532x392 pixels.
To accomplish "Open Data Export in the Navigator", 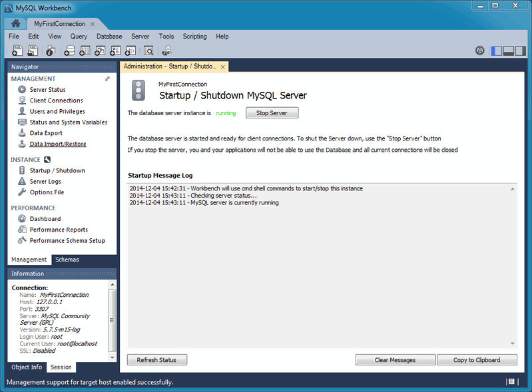I will pos(46,133).
